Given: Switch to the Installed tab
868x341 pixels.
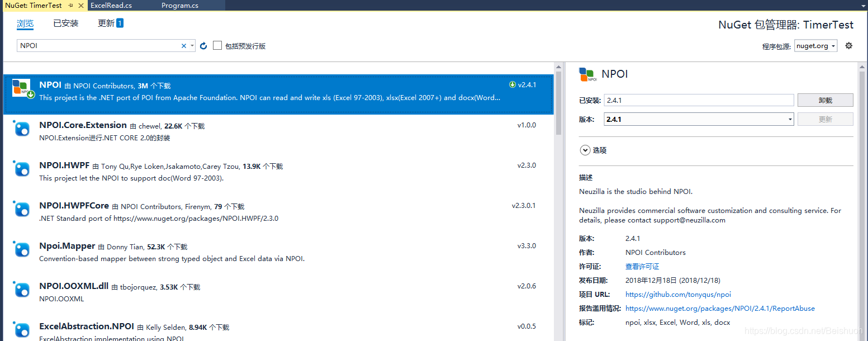Looking at the screenshot, I should click(x=66, y=23).
